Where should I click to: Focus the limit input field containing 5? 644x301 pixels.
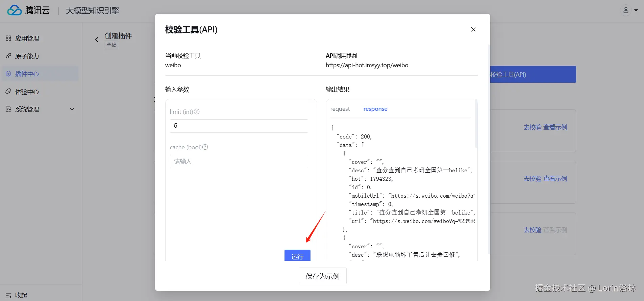(x=239, y=126)
